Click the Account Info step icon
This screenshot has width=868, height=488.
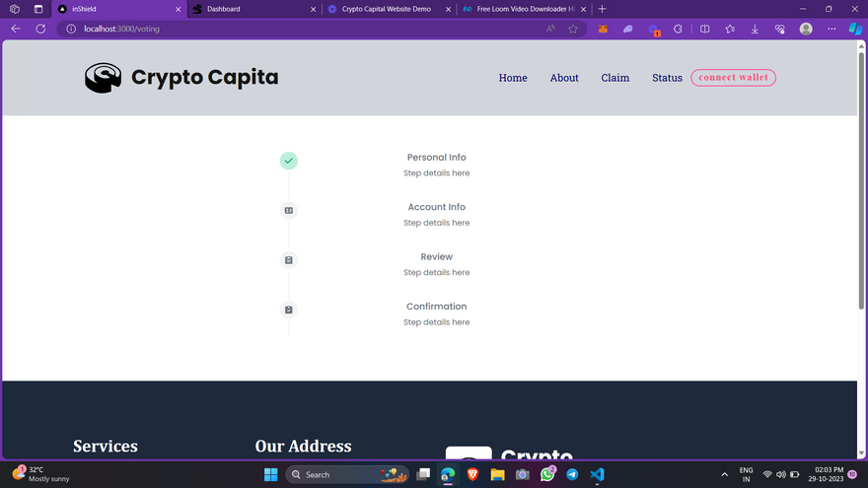tap(288, 210)
